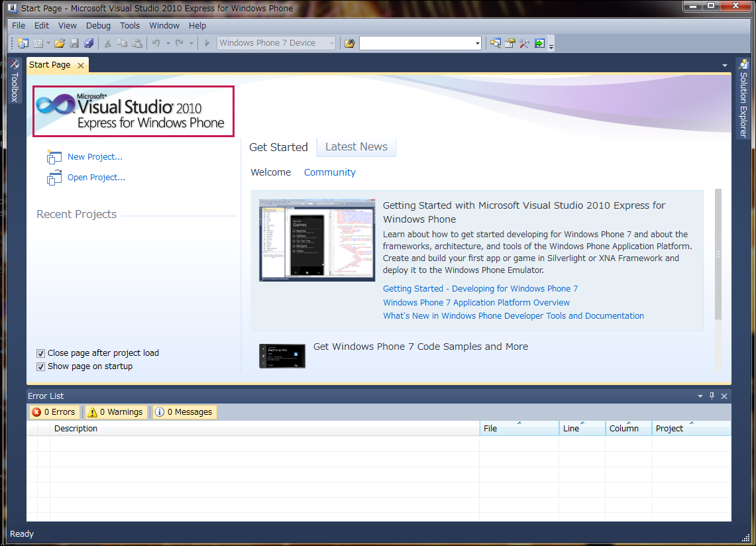Open the Find combo box dropdown arrow

pyautogui.click(x=477, y=44)
